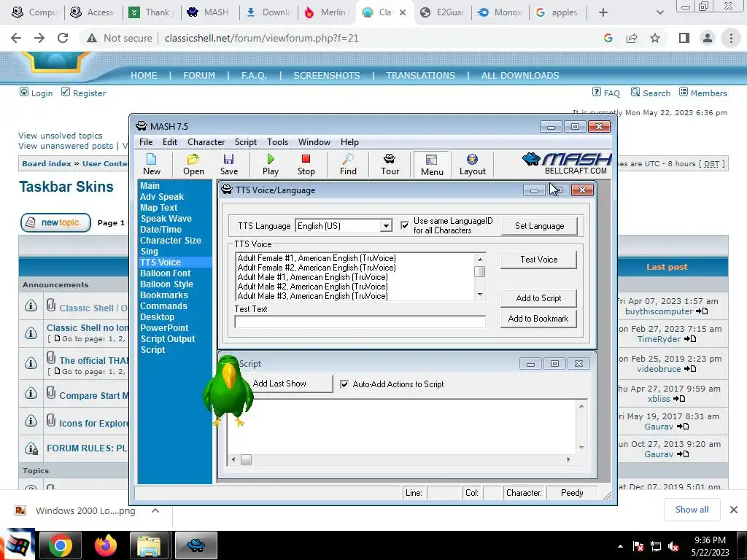Click the share page icon in address bar
The width and height of the screenshot is (747, 560).
click(x=632, y=38)
